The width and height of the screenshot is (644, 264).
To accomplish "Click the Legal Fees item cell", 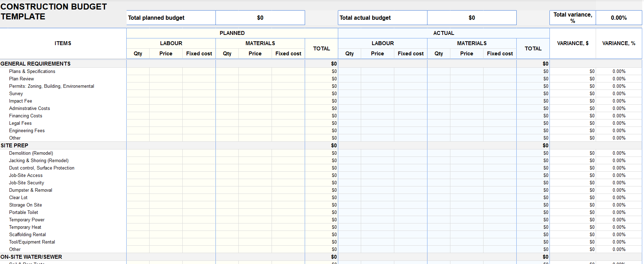I will 63,123.
